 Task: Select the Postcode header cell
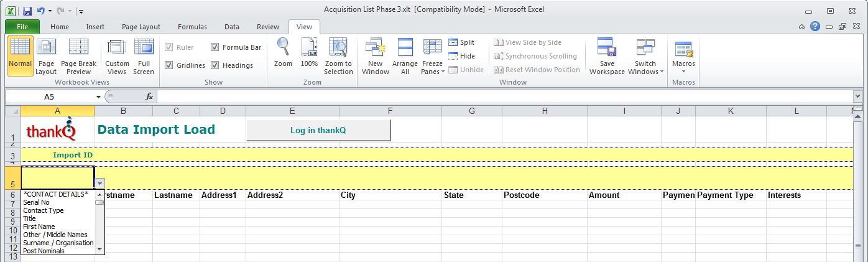coord(544,195)
